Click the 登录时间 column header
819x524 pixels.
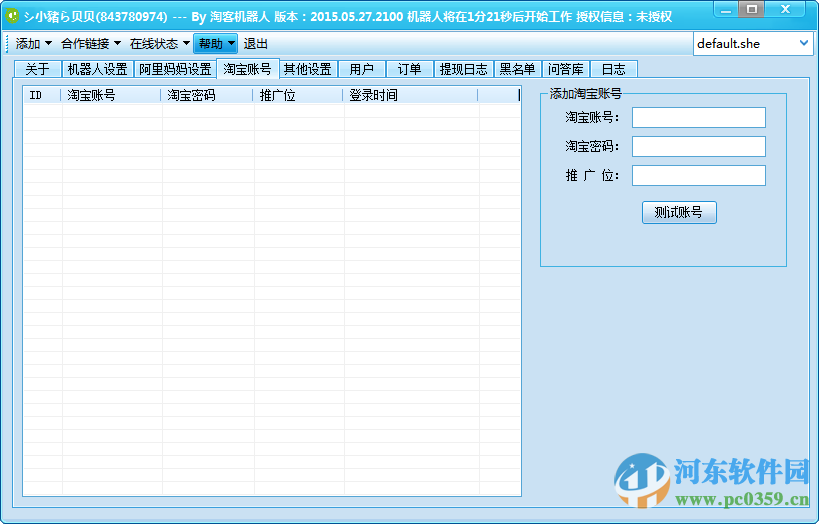point(411,95)
